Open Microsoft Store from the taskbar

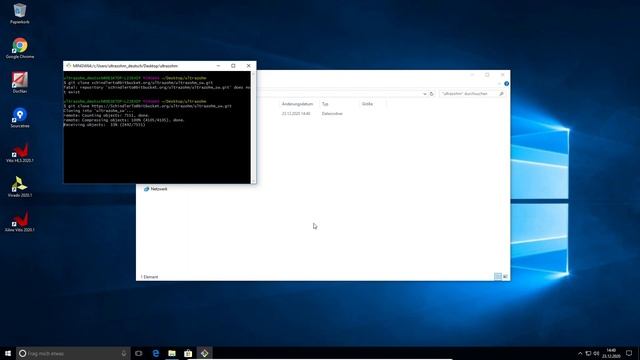click(x=188, y=353)
